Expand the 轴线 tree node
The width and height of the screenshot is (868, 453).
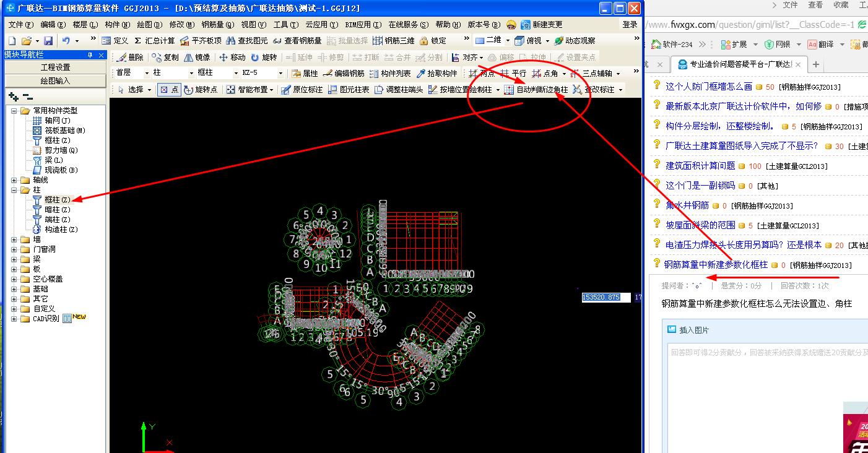[14, 180]
